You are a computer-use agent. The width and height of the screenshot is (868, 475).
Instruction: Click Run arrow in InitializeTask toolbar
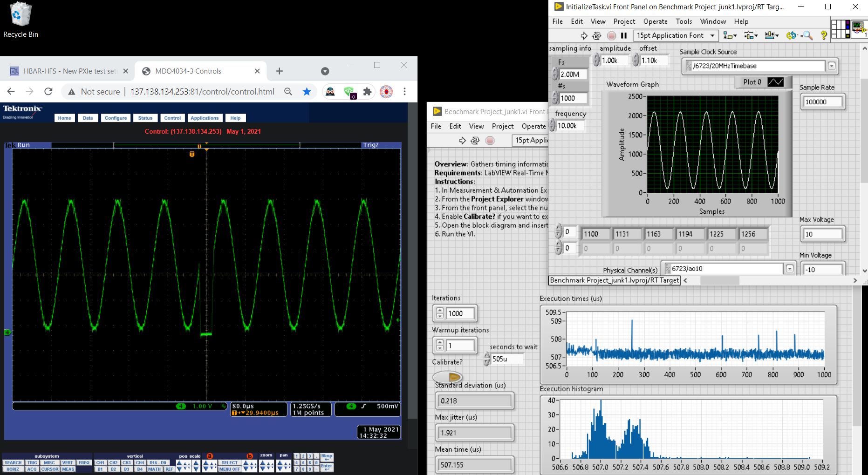pyautogui.click(x=584, y=35)
